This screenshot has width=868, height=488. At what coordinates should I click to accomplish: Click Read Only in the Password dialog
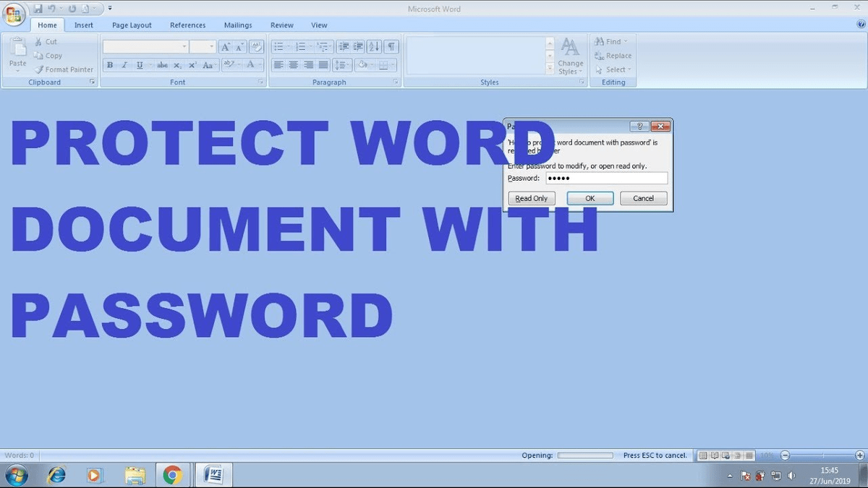pos(532,198)
